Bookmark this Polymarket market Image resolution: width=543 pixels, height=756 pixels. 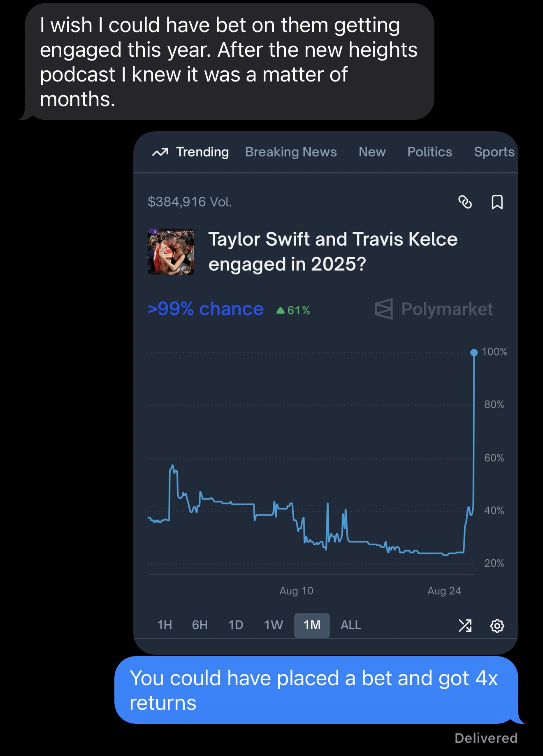(497, 202)
